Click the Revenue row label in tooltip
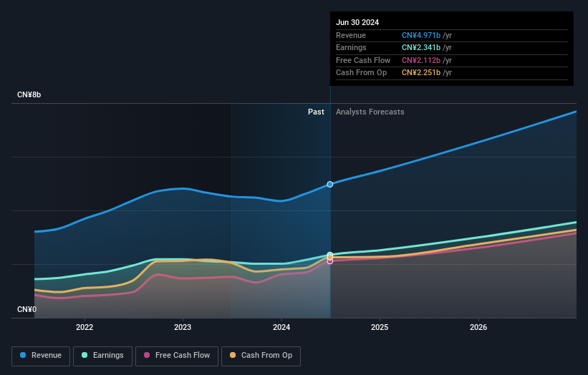The height and width of the screenshot is (375, 588). (351, 35)
